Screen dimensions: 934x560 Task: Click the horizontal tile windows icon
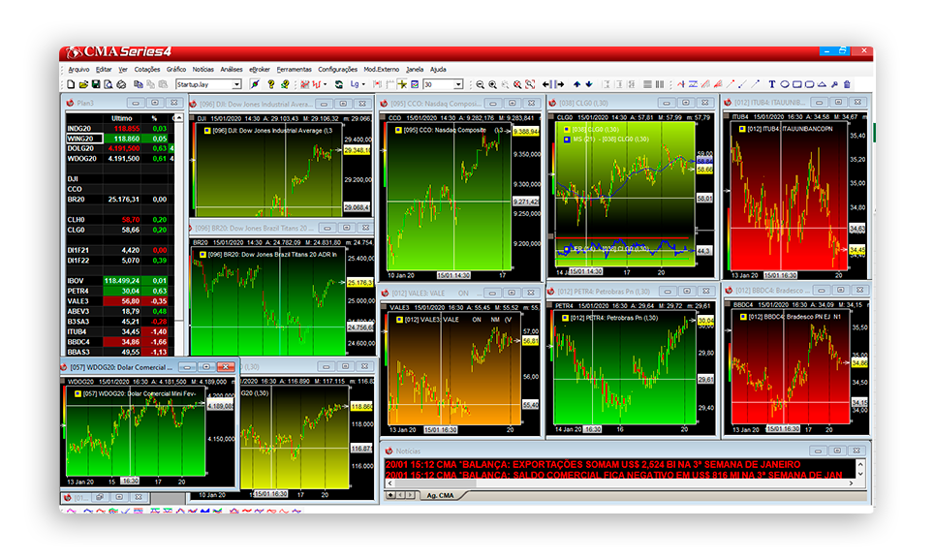coord(647,84)
